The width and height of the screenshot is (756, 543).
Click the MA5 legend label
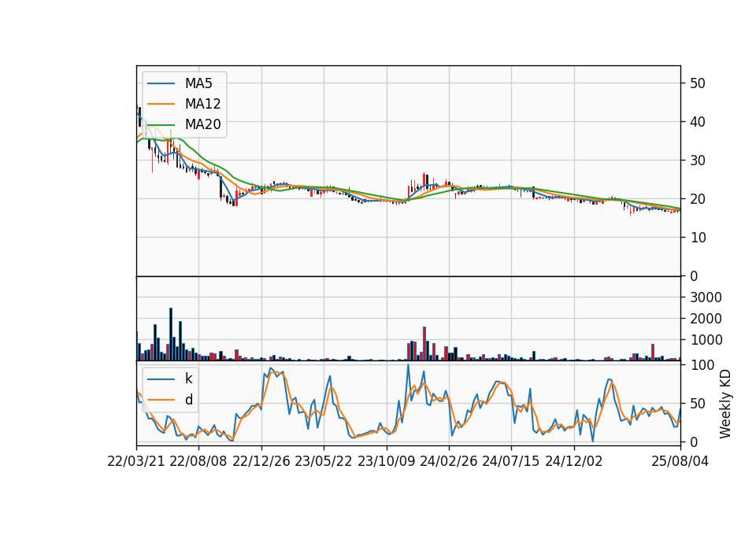pos(198,83)
